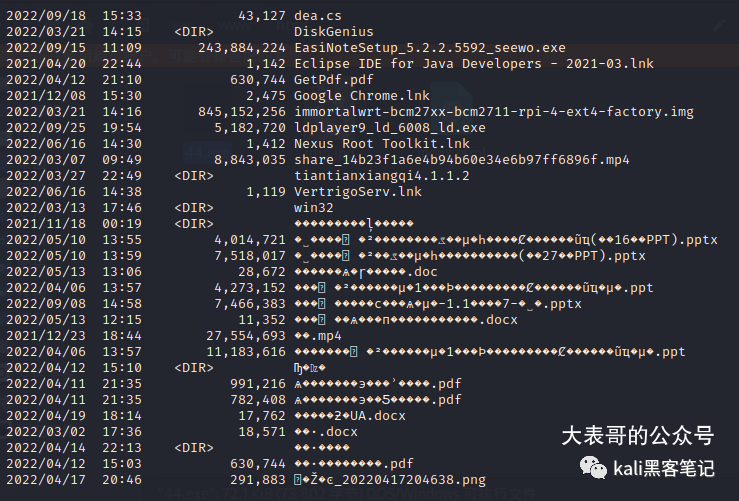The width and height of the screenshot is (739, 501).
Task: Select the file name ending in UA.docx
Action: pyautogui.click(x=350, y=416)
